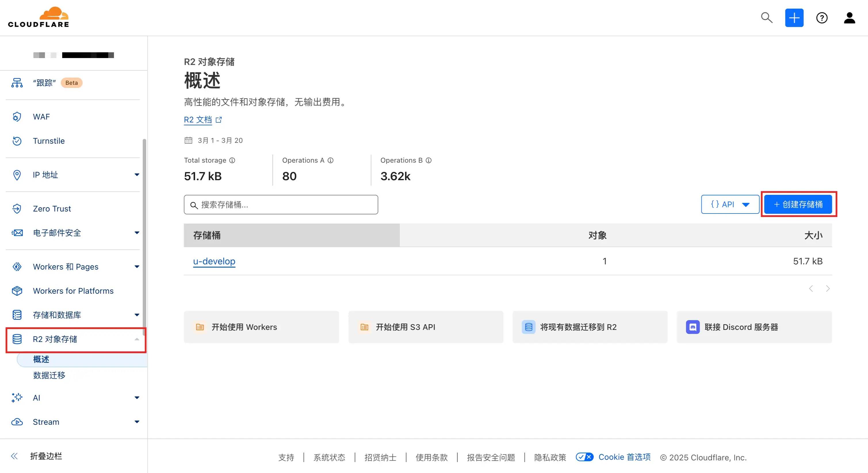Screen dimensions: 868x473
Task: Click the calendar icon beside date range
Action: (188, 140)
